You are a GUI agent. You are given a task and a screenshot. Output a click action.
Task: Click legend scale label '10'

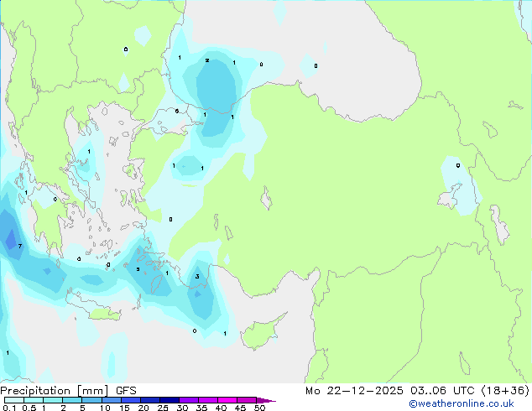pos(105,408)
